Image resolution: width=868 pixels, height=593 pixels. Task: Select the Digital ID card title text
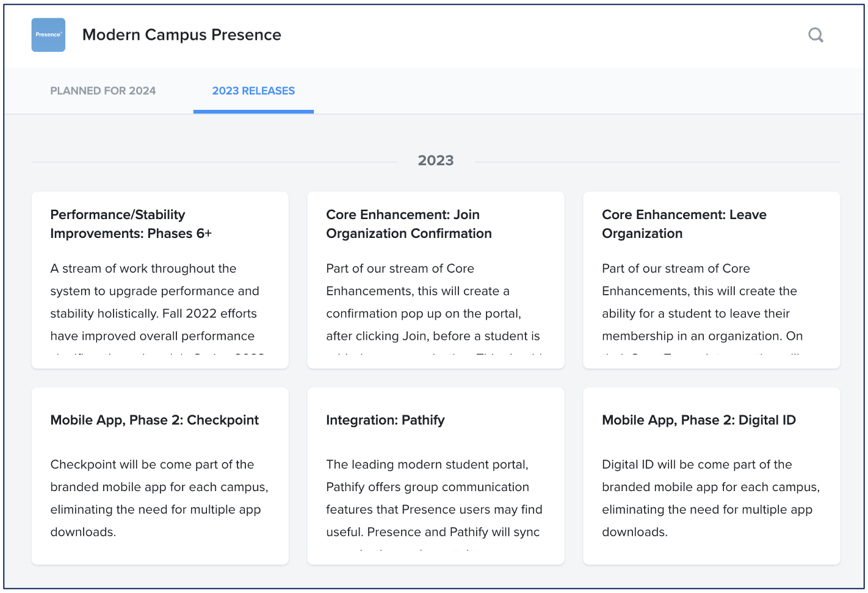(x=699, y=420)
